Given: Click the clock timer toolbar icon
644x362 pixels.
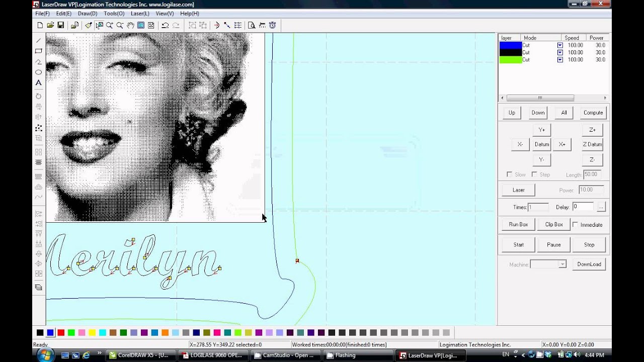Looking at the screenshot, I should 272,25.
